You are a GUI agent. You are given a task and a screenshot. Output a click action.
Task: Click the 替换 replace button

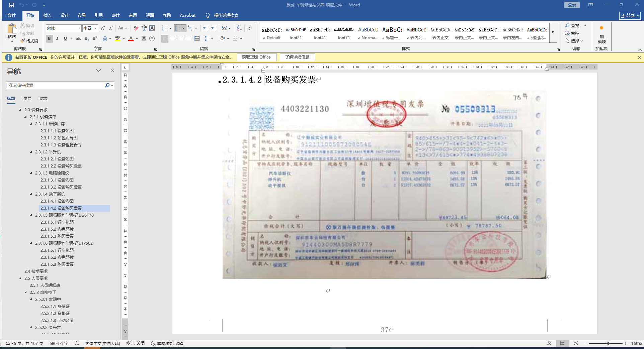click(572, 33)
